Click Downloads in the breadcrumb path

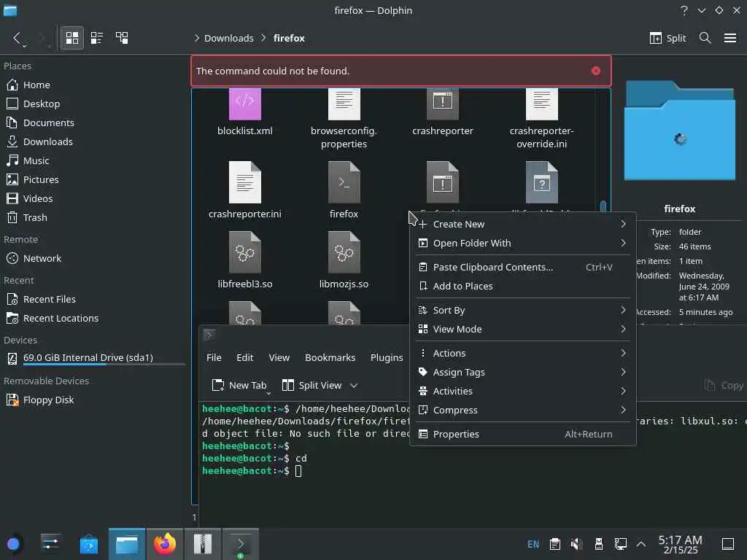[x=228, y=38]
